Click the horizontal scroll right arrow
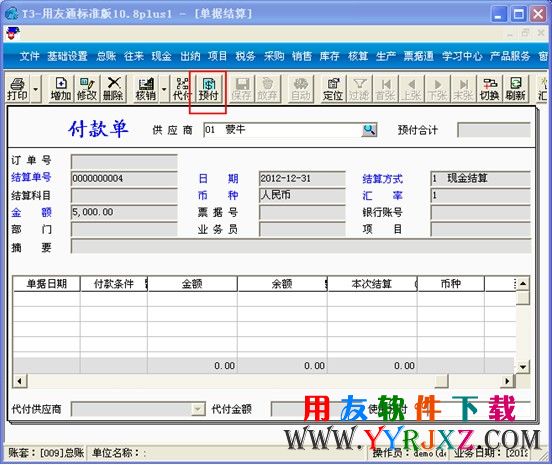 coord(507,381)
